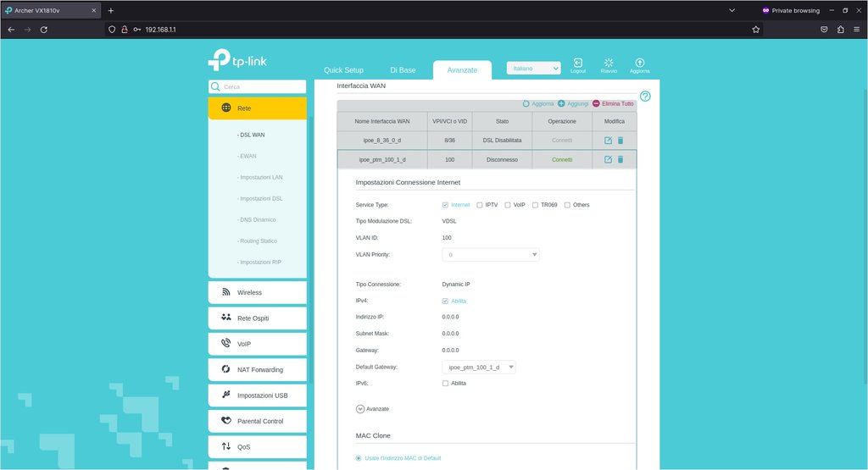
Task: Delete the ipoe_8_36_0_d interface
Action: click(620, 141)
